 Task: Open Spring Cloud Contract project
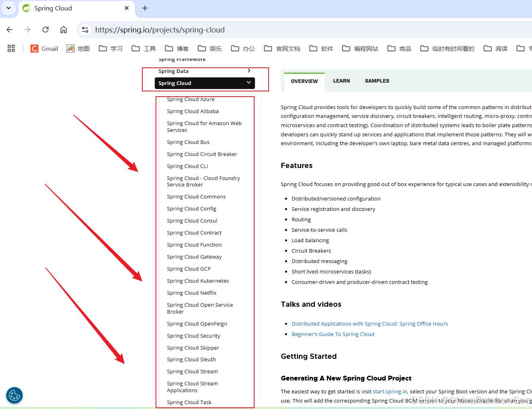(194, 233)
